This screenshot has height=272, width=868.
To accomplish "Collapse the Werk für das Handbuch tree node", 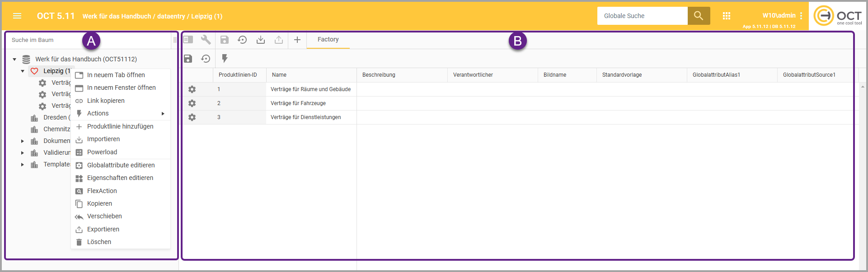I will pyautogui.click(x=14, y=59).
